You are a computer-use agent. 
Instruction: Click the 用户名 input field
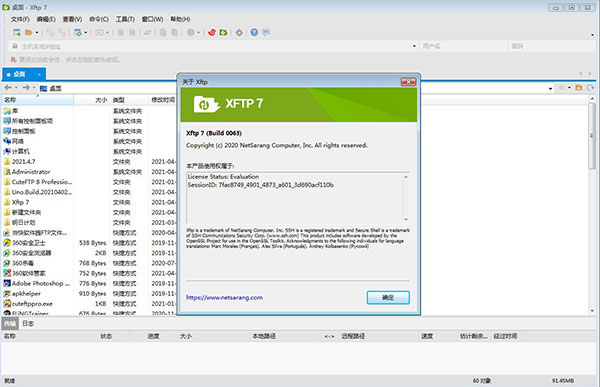463,46
